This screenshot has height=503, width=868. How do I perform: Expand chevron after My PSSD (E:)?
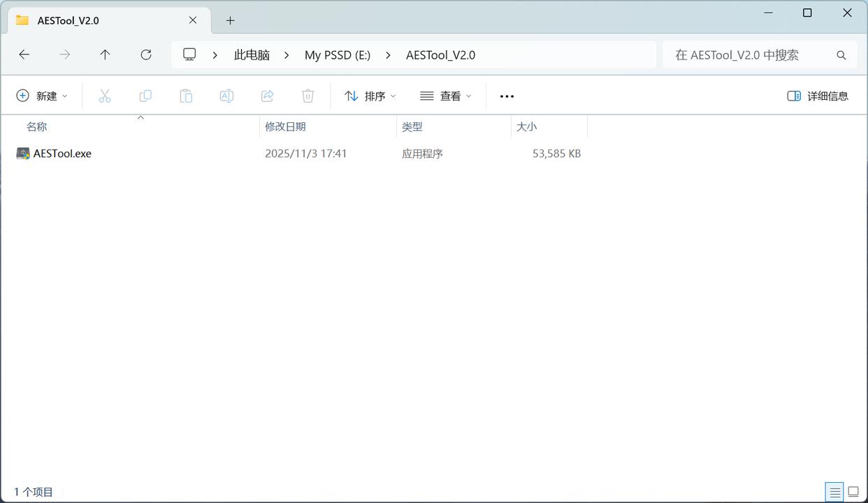(389, 54)
